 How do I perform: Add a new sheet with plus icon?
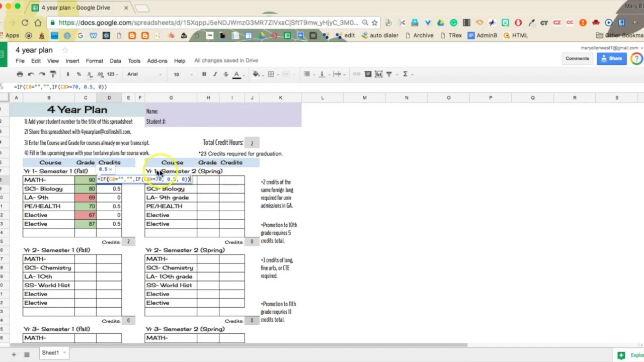[x=14, y=354]
